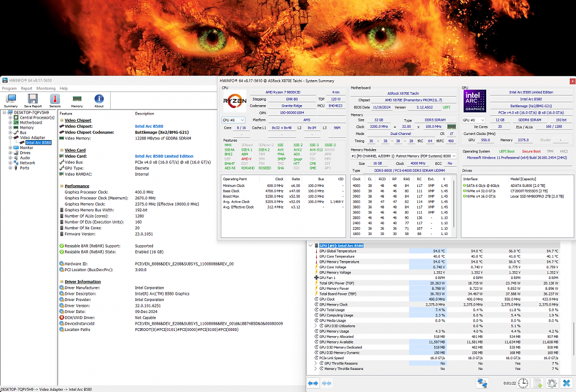Viewport: 576px width, 392px height.
Task: Click the Audio speaker icon in the tree
Action: (16, 158)
